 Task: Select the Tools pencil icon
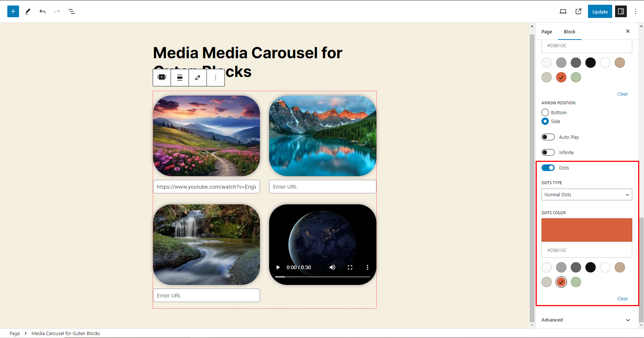point(28,11)
